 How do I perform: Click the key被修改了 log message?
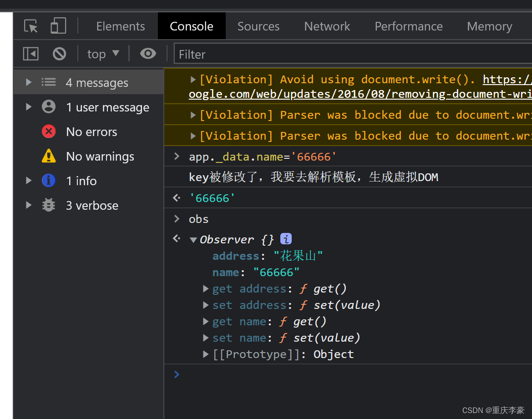314,177
